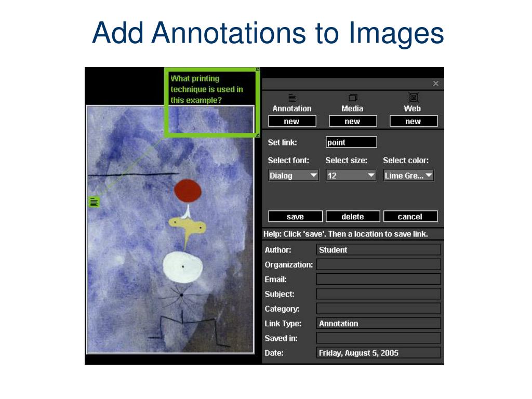Open the Select size 12 dropdown
Viewport: 532px width, 399px height.
tap(351, 176)
